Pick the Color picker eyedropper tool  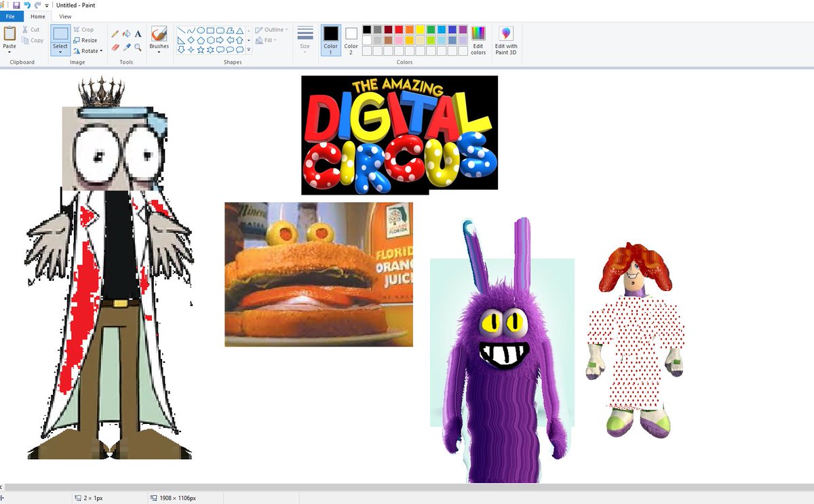coord(126,47)
